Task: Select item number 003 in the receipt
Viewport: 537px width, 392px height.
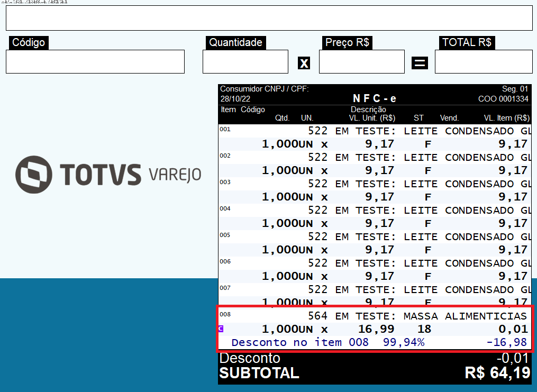Action: (x=225, y=182)
